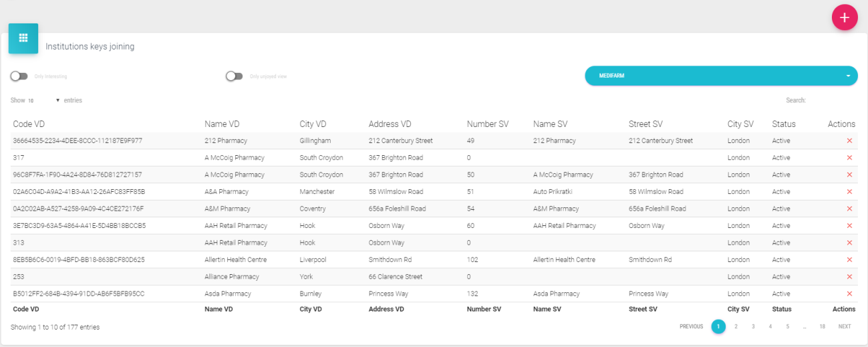Click the teal grid icon by the title
Viewport: 868px width, 347px height.
coord(23,38)
